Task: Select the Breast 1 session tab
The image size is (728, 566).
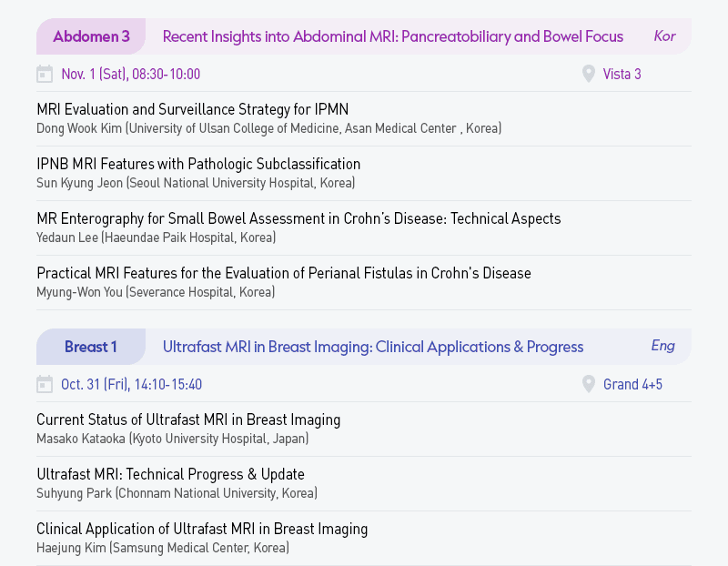Action: tap(91, 347)
